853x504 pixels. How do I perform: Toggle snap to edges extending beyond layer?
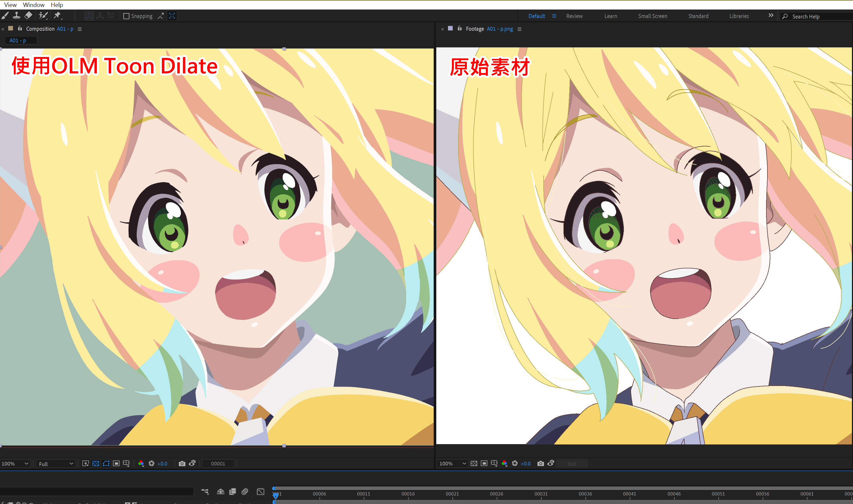pos(161,16)
